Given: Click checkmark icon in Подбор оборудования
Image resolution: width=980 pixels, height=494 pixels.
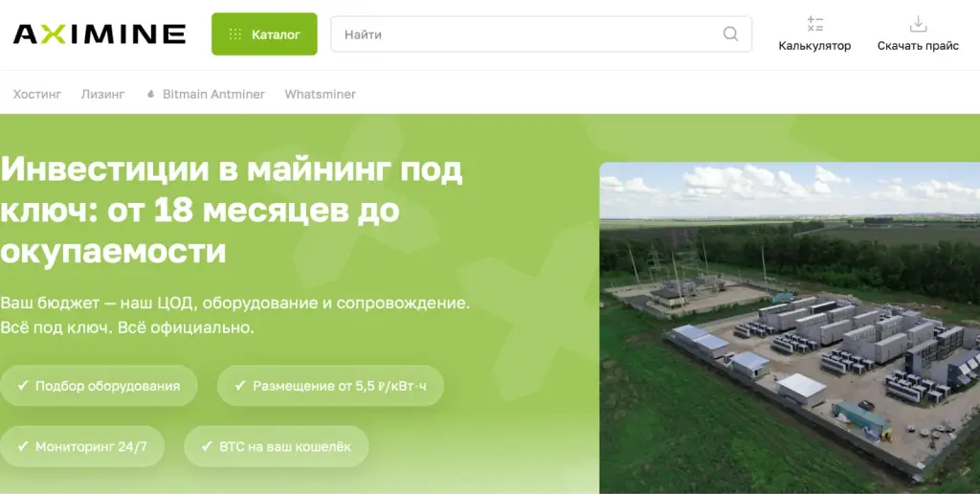Looking at the screenshot, I should 23,386.
